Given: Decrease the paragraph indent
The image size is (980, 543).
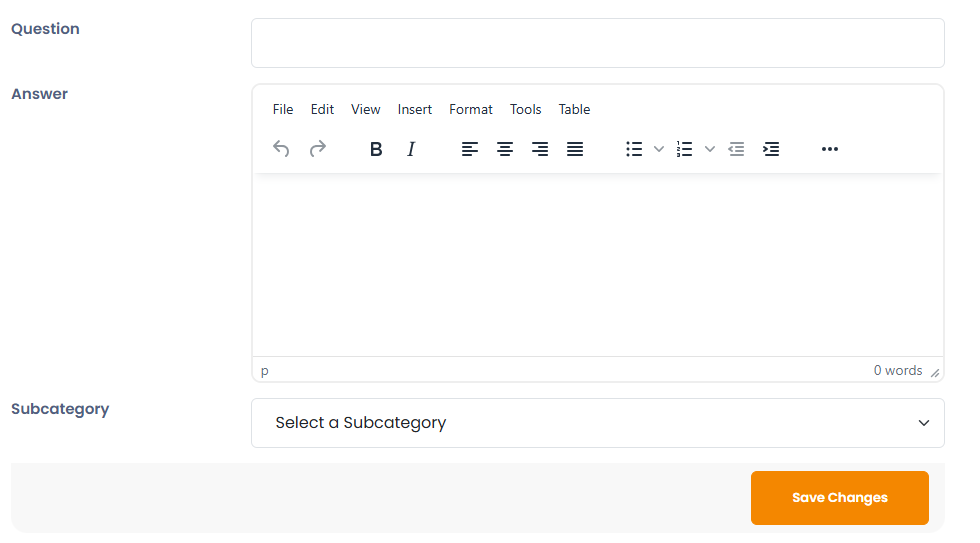Looking at the screenshot, I should 736,149.
